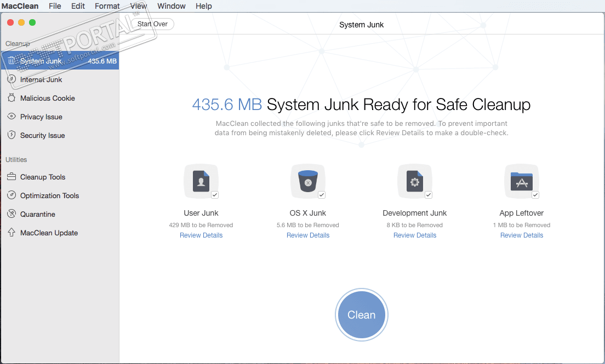Open Review Details for App Leftover
605x364 pixels.
(x=522, y=235)
